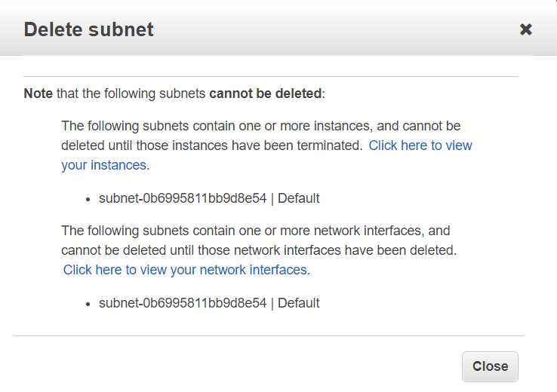This screenshot has width=557, height=392.
Task: Click the pipe separator in the second bullet
Action: click(272, 303)
